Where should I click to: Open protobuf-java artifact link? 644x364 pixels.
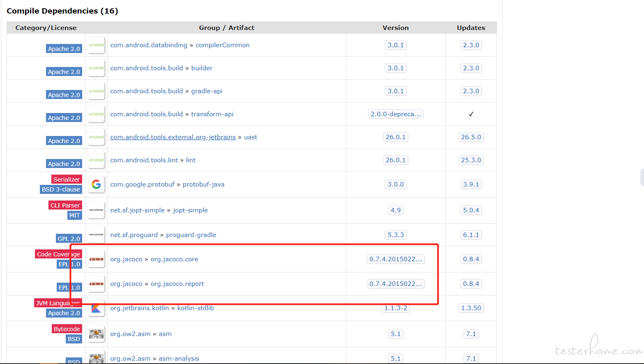[203, 184]
